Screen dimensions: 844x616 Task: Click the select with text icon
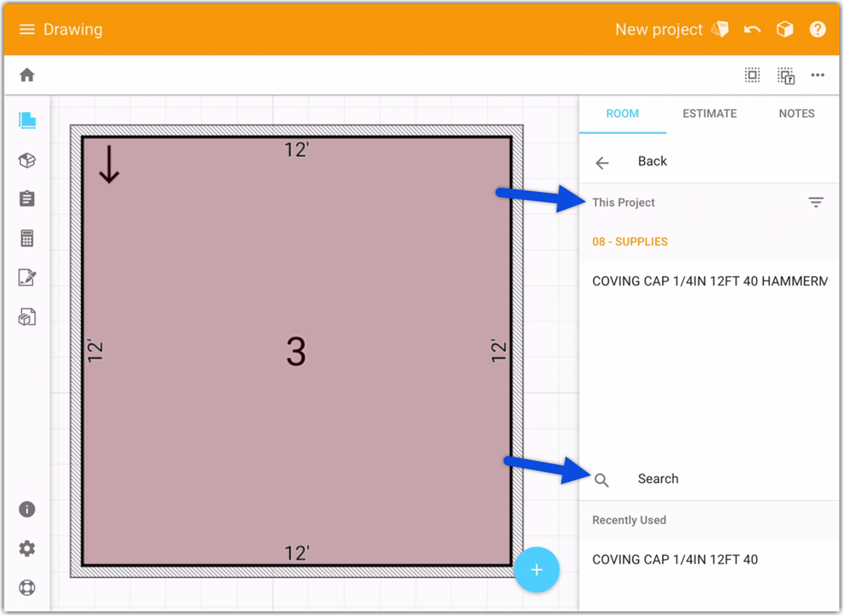pos(786,76)
